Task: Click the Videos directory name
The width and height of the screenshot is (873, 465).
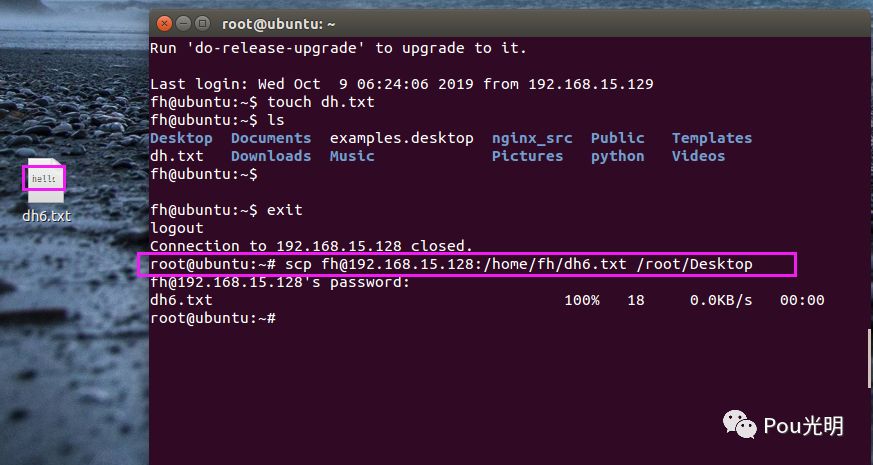Action: pos(698,156)
